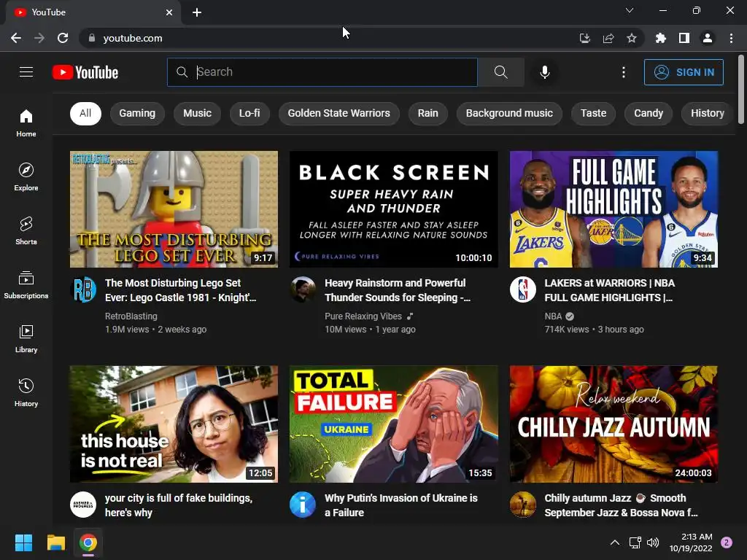The width and height of the screenshot is (747, 560).
Task: Open Putin's Invasion video title
Action: (401, 505)
